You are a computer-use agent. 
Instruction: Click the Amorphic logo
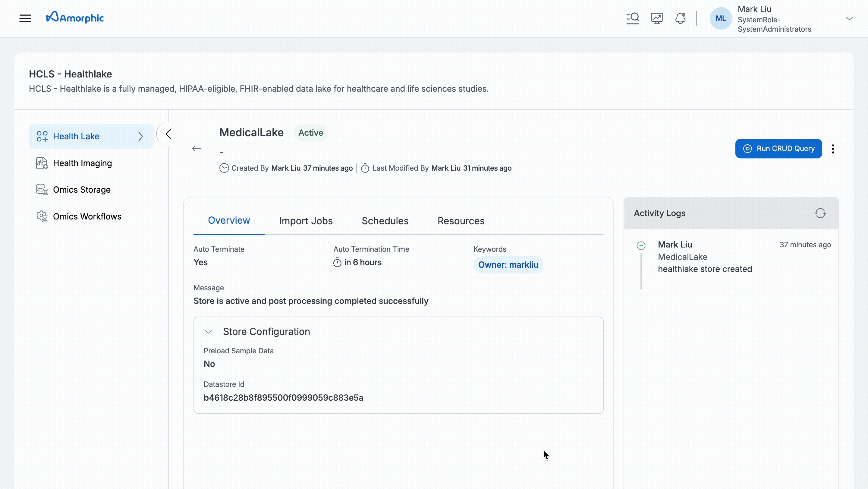[x=75, y=17]
